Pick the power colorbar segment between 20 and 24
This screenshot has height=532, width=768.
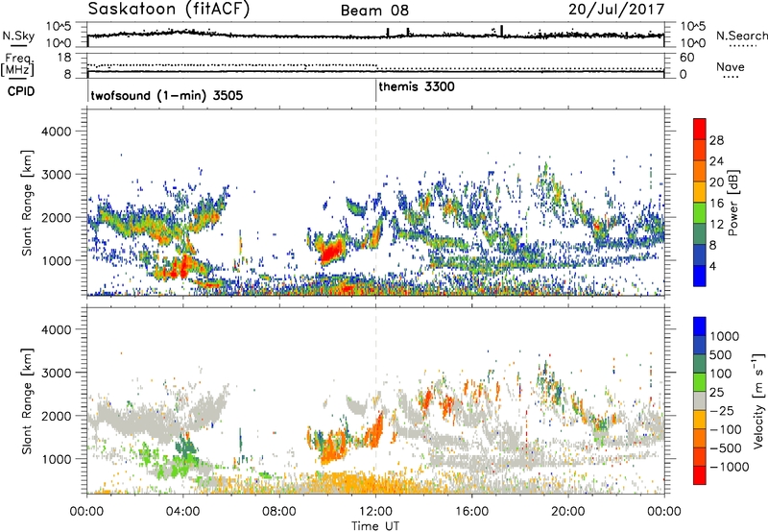tap(700, 171)
